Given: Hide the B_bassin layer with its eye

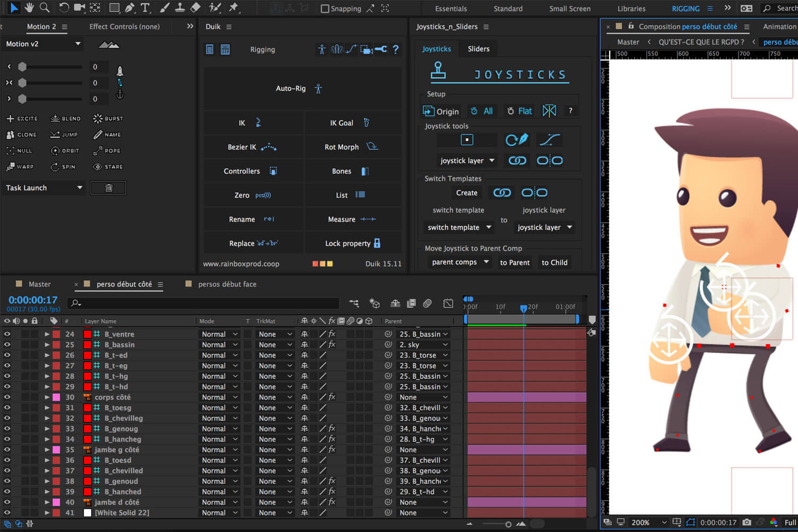Looking at the screenshot, I should (7, 345).
